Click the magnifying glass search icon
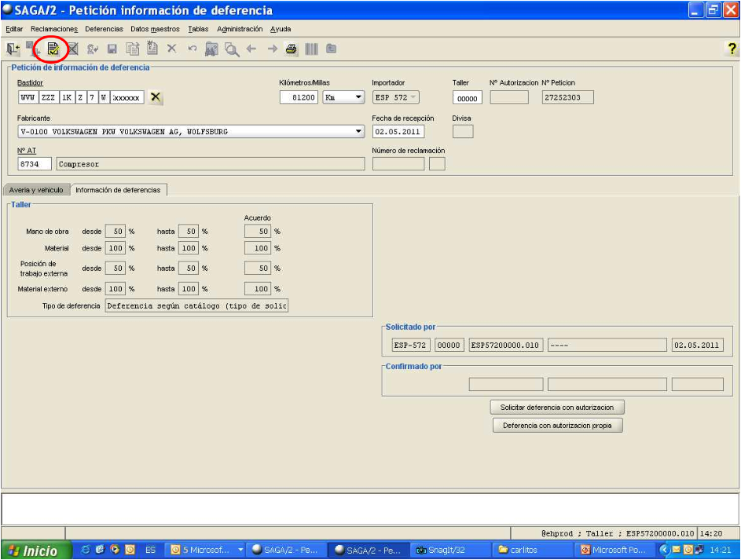 [232, 49]
